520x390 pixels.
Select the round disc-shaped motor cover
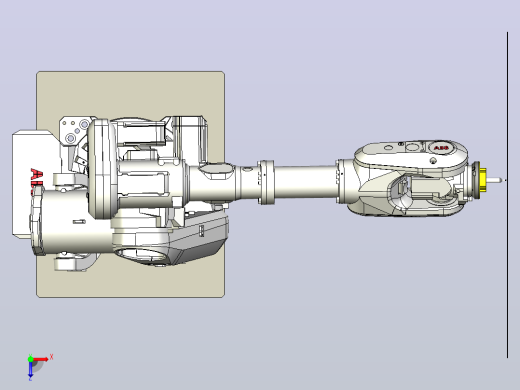[102, 169]
